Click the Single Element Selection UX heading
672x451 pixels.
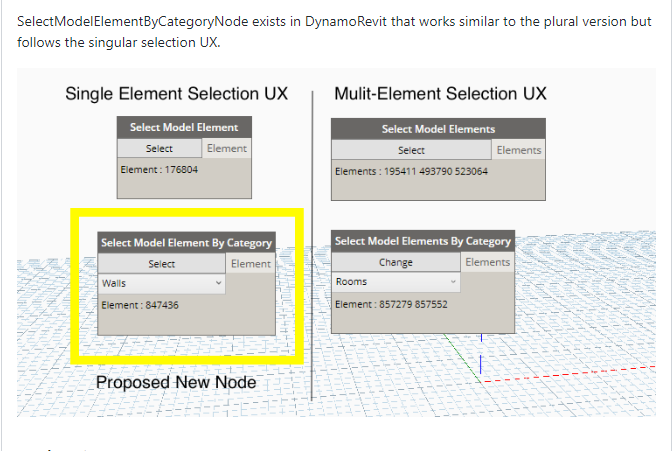click(177, 93)
